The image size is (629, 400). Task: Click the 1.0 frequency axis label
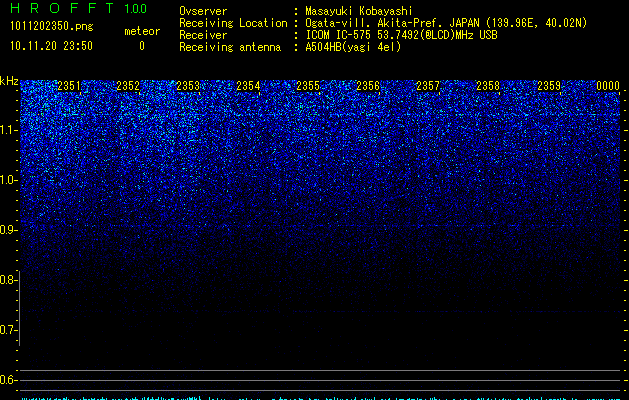tap(8, 180)
